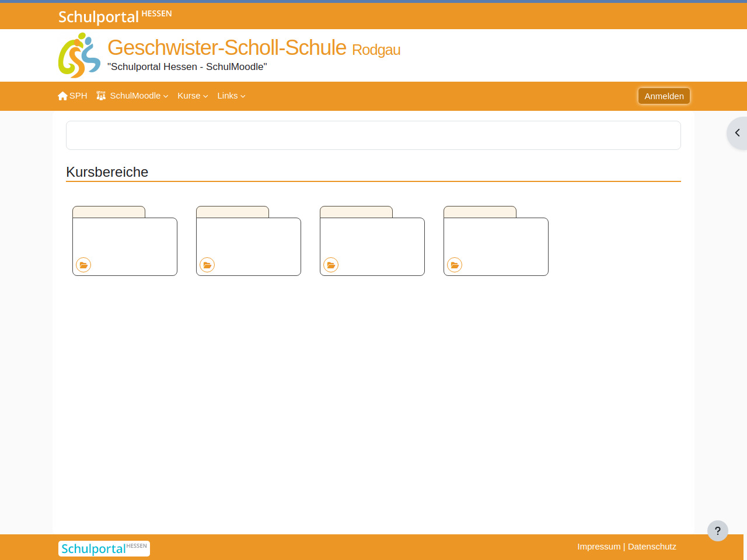Expand the side drawer with the chevron
The image size is (747, 560).
pos(737,133)
